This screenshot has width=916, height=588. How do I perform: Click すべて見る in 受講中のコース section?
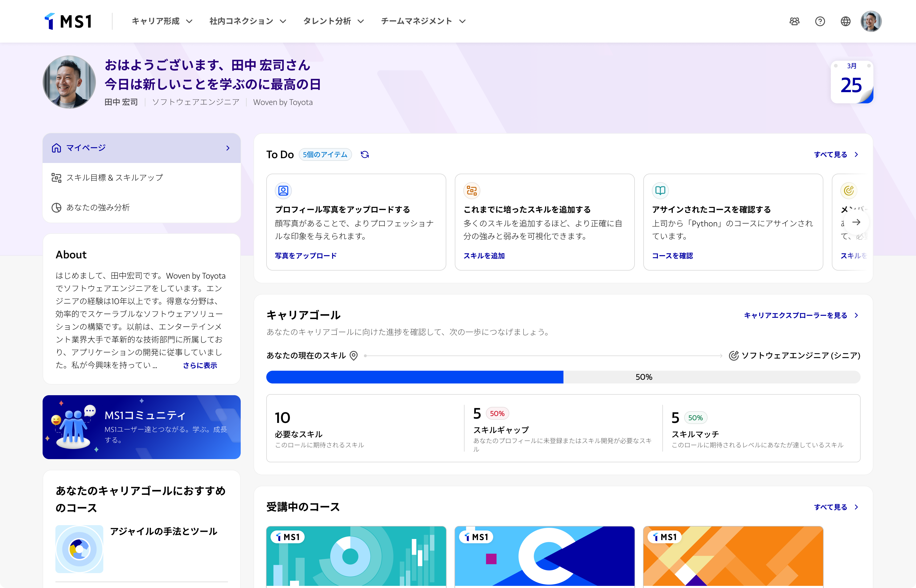[x=836, y=507]
